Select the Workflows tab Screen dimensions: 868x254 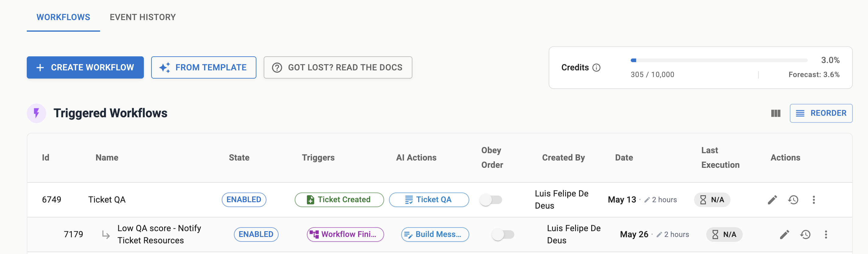(63, 17)
